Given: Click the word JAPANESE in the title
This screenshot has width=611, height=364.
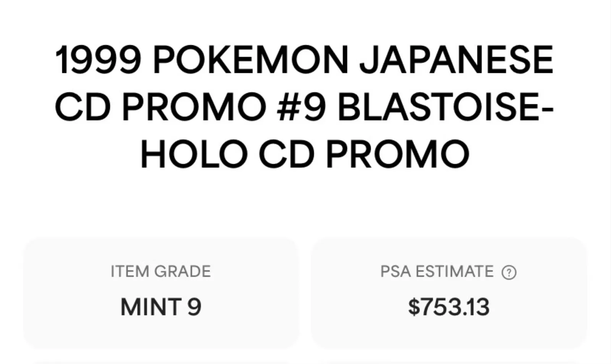Looking at the screenshot, I should (456, 60).
